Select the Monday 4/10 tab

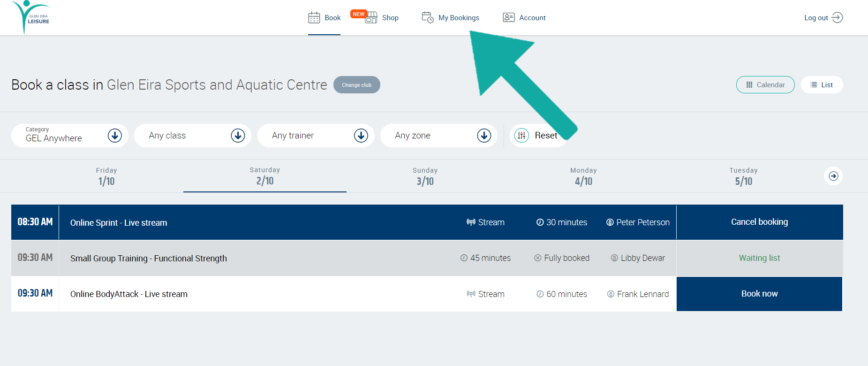pyautogui.click(x=584, y=176)
